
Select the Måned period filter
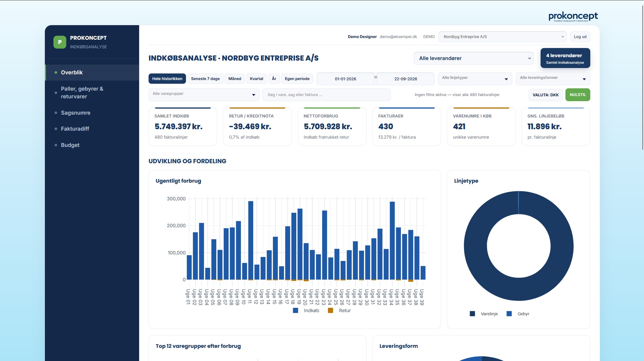(x=235, y=79)
